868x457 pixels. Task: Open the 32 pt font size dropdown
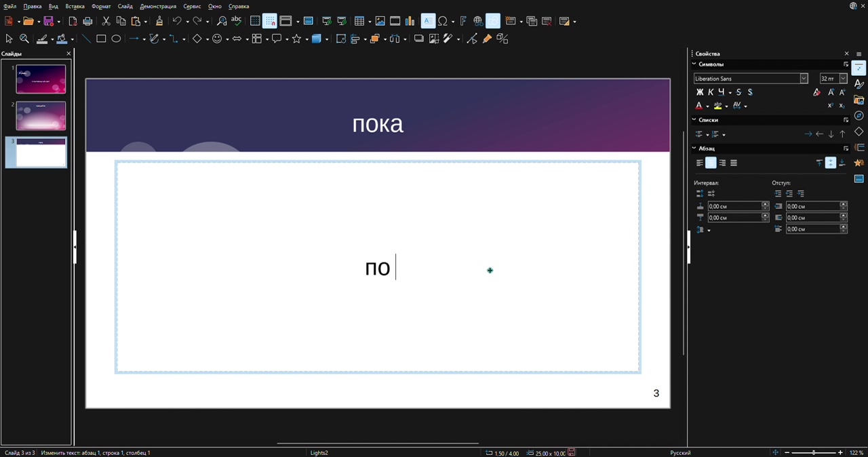coord(843,79)
